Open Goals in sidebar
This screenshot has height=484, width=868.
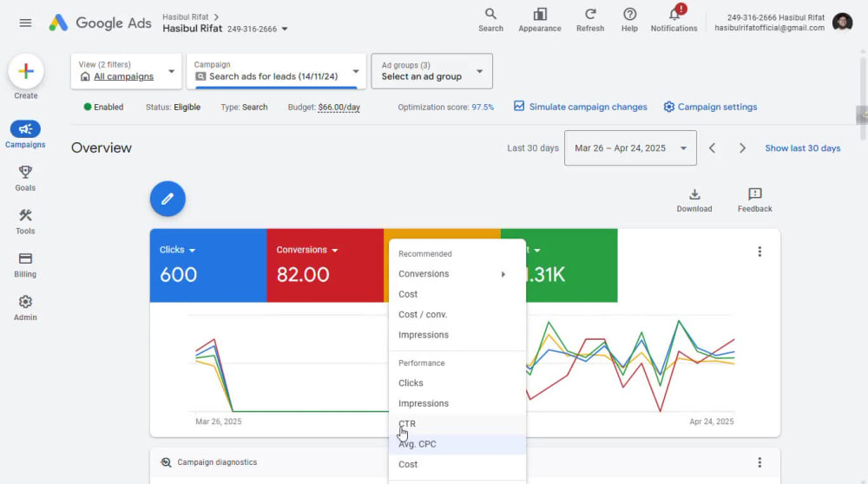[25, 178]
